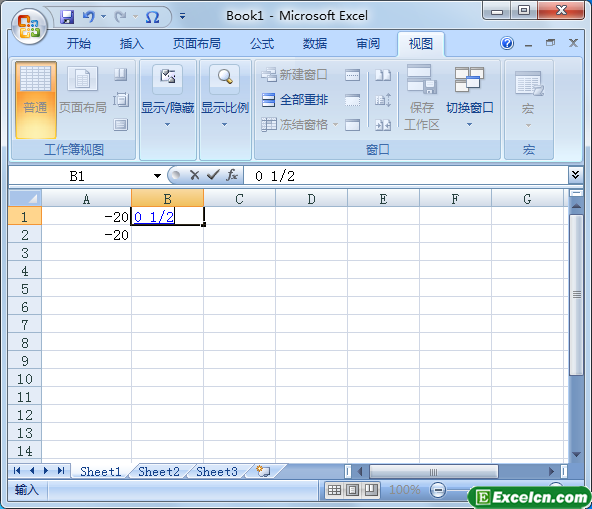Click the Office button logo
Viewport: 592px width, 509px height.
point(29,27)
